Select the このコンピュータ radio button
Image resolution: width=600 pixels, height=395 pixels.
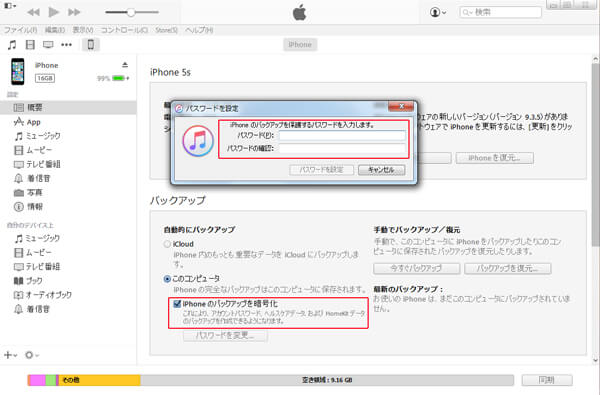point(167,279)
